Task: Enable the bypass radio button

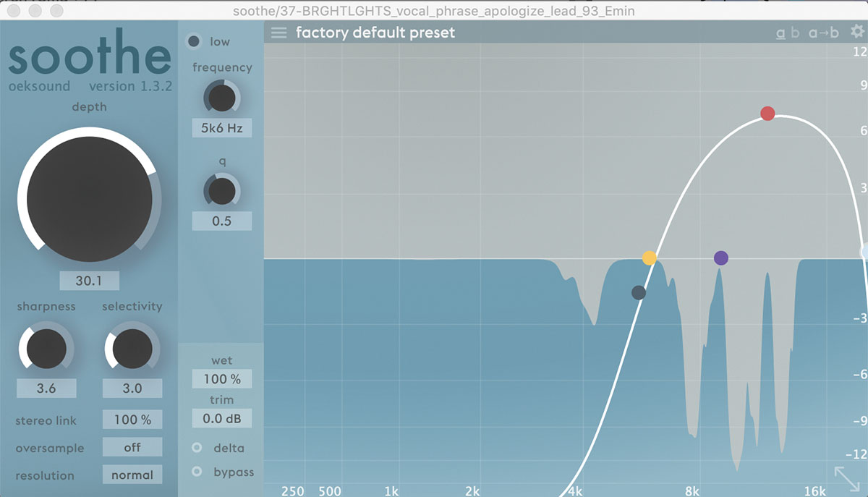Action: pos(197,472)
